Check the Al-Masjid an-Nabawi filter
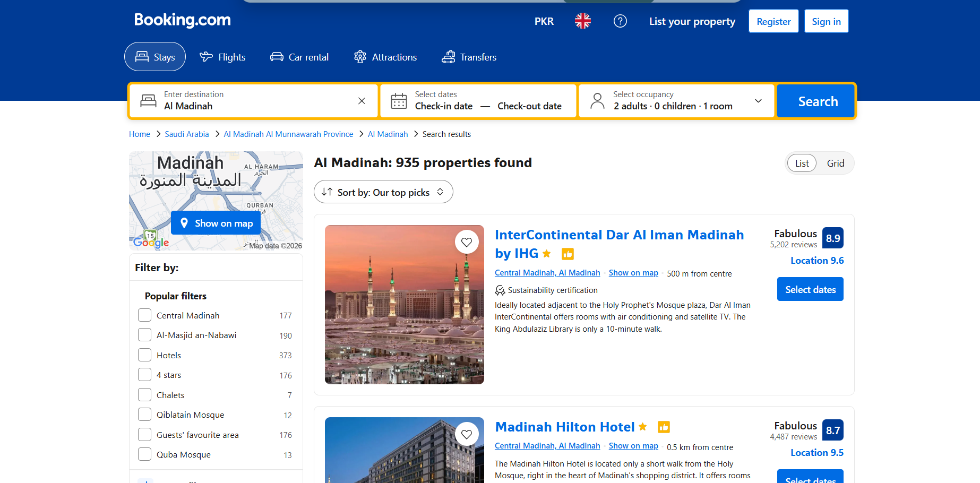 tap(144, 335)
